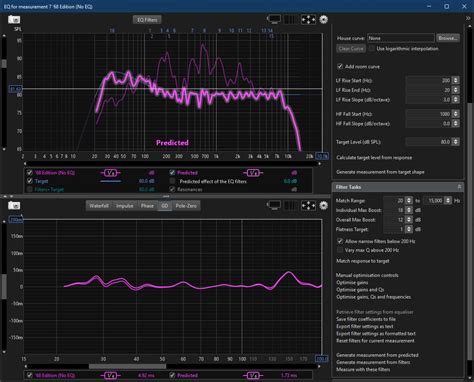Toggle Predicted trace in top legend
This screenshot has width=474, height=382.
(x=172, y=173)
